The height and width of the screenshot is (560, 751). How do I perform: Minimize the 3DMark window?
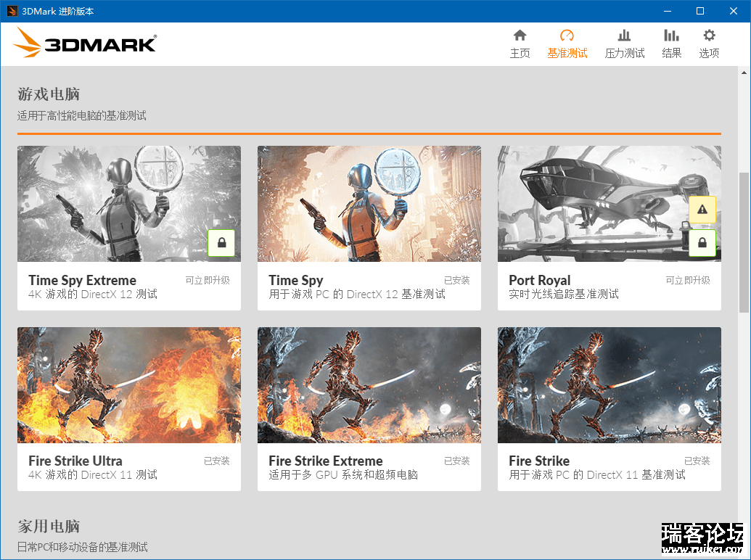(x=667, y=11)
